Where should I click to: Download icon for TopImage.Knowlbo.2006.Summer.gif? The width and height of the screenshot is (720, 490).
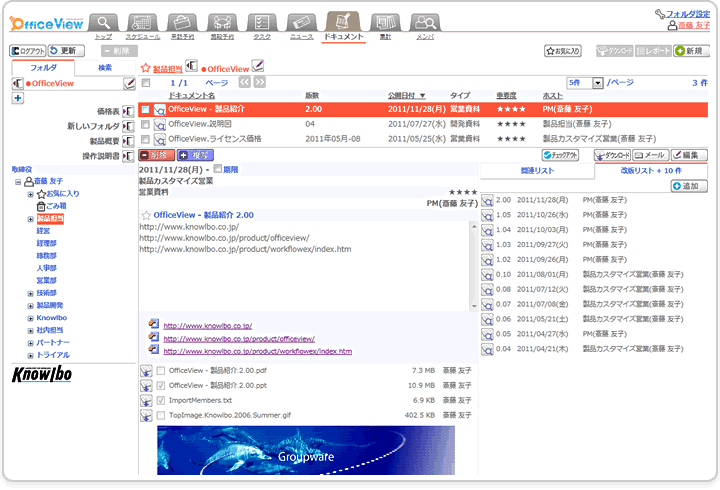(x=146, y=416)
